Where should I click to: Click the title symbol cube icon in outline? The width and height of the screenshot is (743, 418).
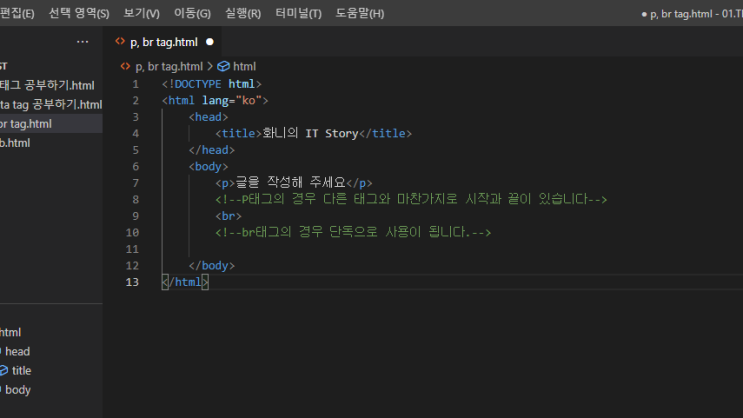4,371
